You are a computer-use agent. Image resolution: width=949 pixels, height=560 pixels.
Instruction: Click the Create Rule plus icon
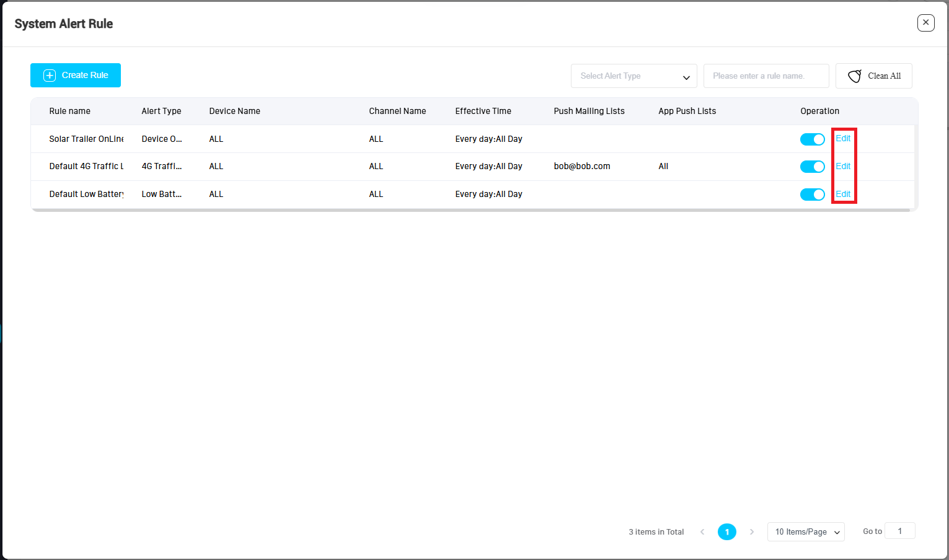pyautogui.click(x=50, y=76)
